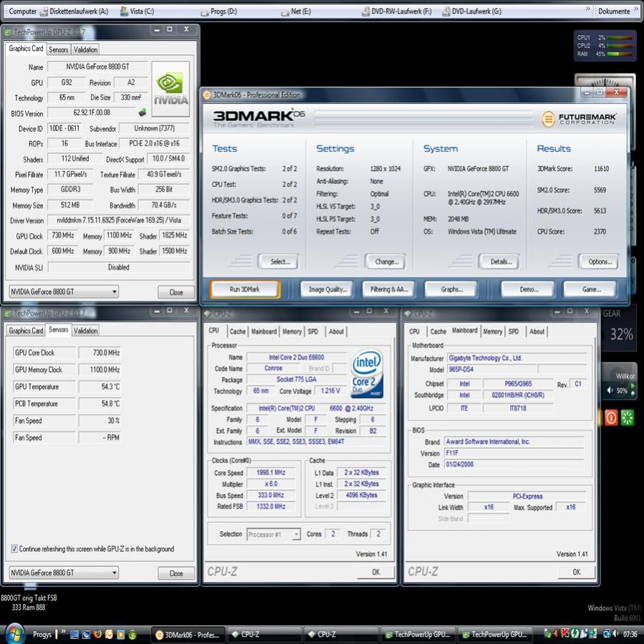This screenshot has width=644, height=644.
Task: Click the Details... button under System
Action: point(501,261)
